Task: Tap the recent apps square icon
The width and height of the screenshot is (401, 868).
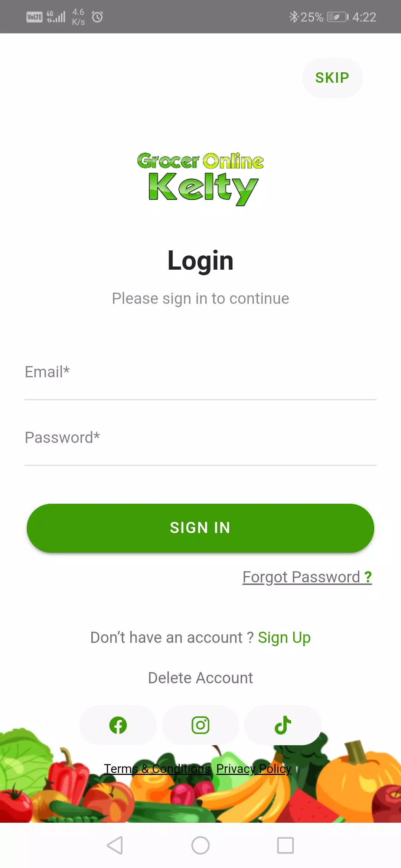Action: pyautogui.click(x=286, y=845)
